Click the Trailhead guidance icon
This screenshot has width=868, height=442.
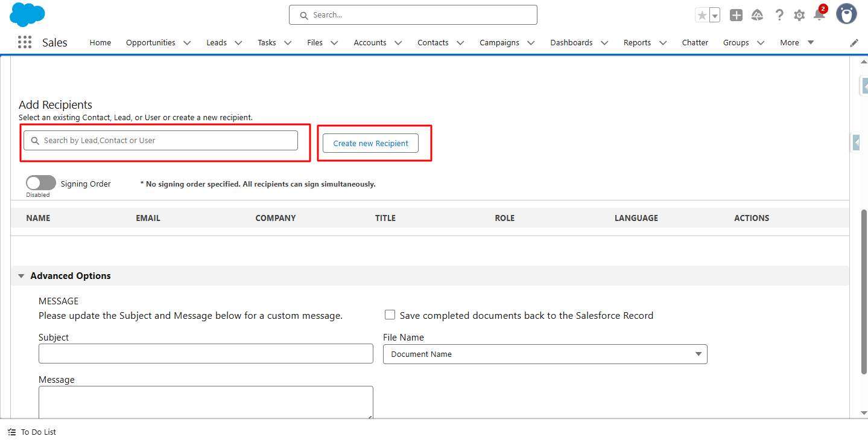point(757,15)
